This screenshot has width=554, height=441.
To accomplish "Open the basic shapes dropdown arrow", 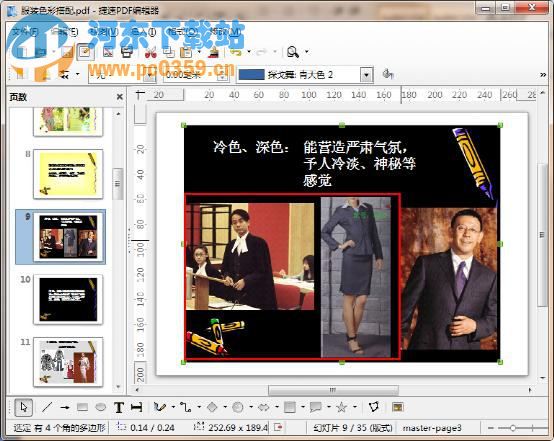I will point(225,407).
